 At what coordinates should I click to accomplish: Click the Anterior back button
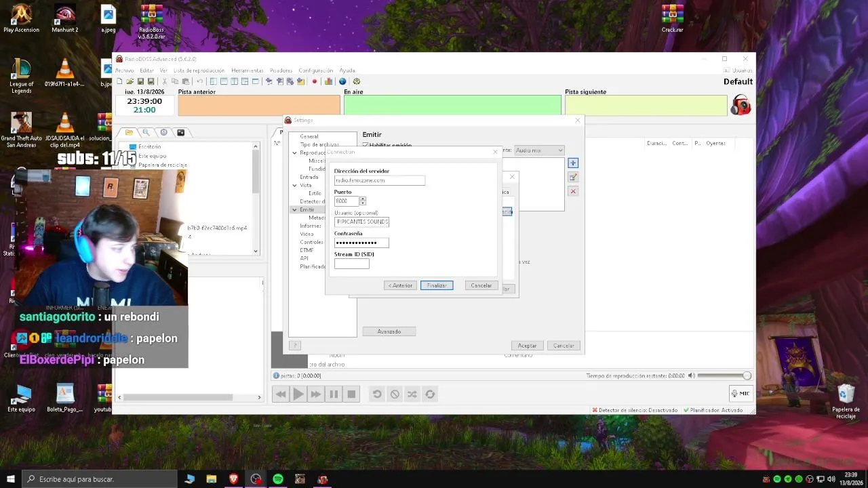click(400, 285)
